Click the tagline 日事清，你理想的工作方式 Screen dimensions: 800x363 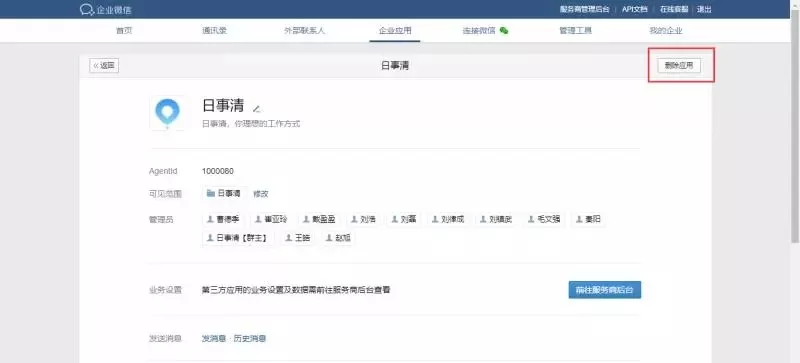click(x=251, y=124)
